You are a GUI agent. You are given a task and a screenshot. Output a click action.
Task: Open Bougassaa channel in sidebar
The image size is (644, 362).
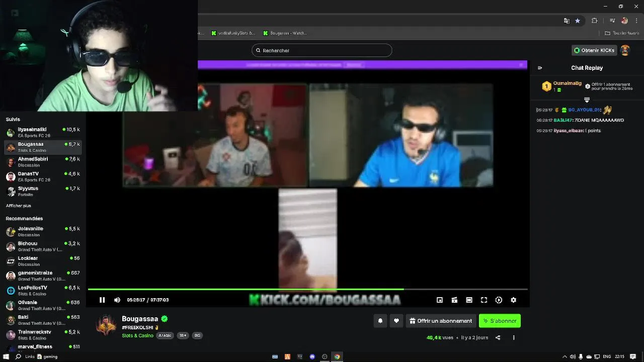(x=43, y=147)
